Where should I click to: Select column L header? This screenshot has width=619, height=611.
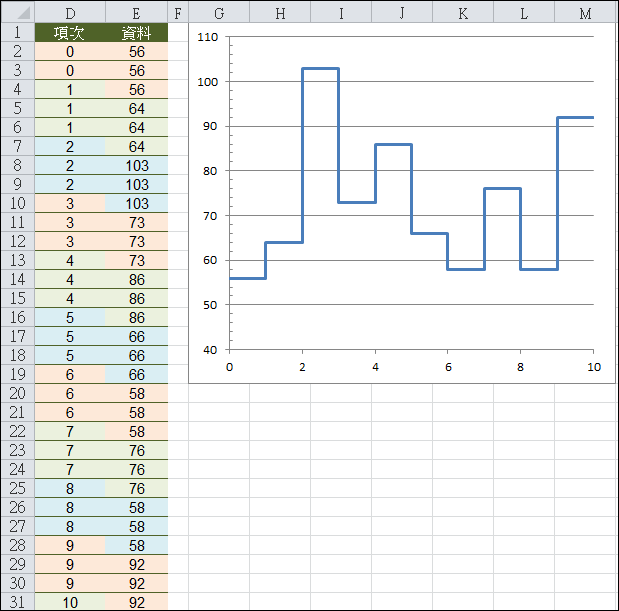(x=524, y=13)
